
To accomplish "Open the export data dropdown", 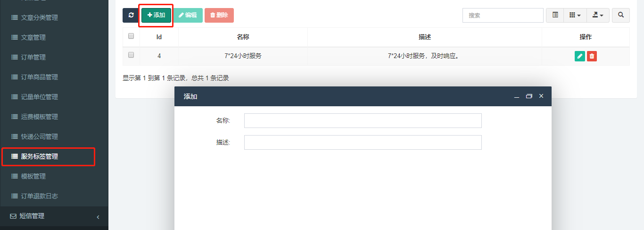I will (598, 15).
